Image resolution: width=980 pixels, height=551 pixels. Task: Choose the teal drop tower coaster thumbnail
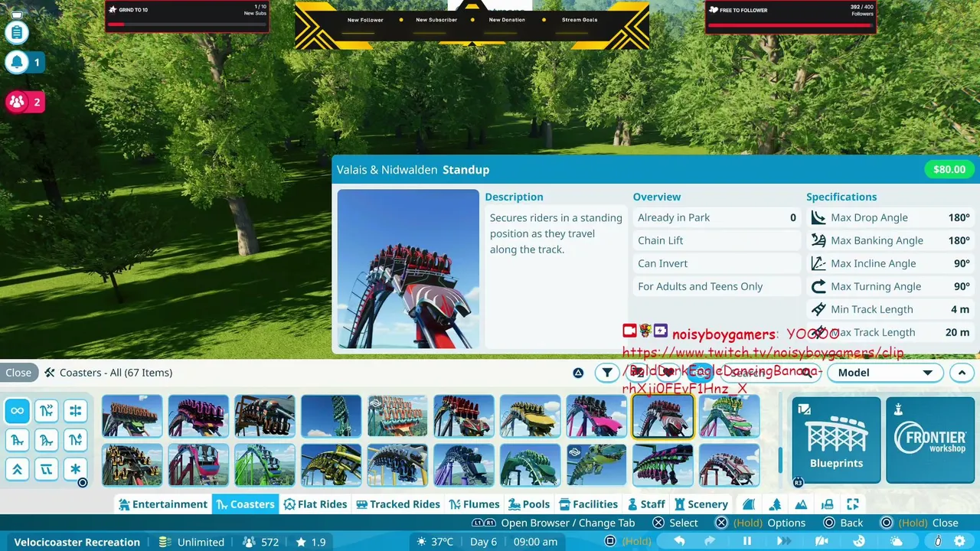pos(331,416)
